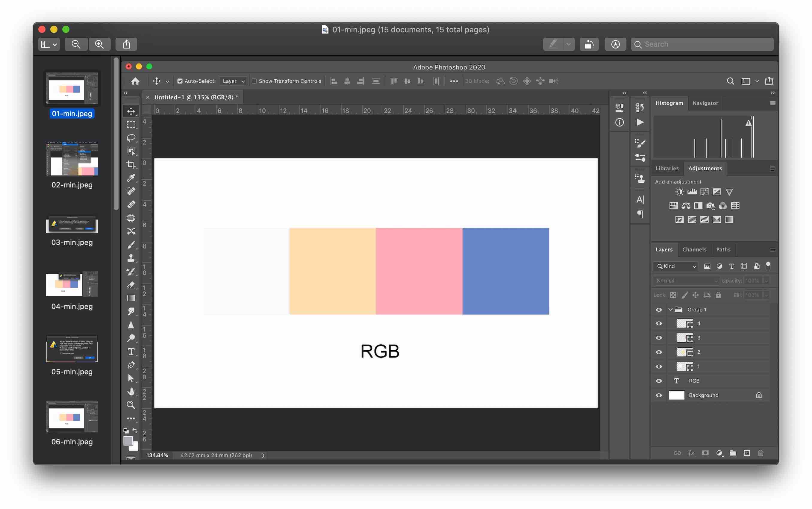Open the Auto-Select Layer dropdown
The image size is (812, 509).
(233, 81)
